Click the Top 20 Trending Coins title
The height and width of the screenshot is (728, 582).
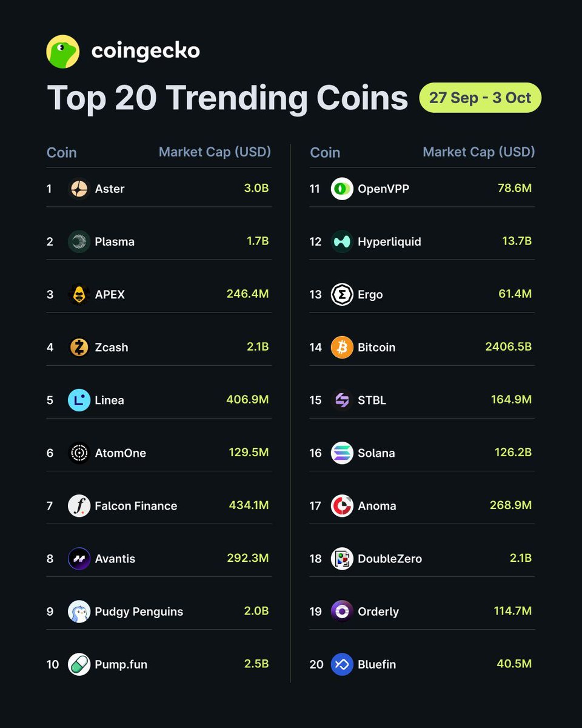[227, 98]
